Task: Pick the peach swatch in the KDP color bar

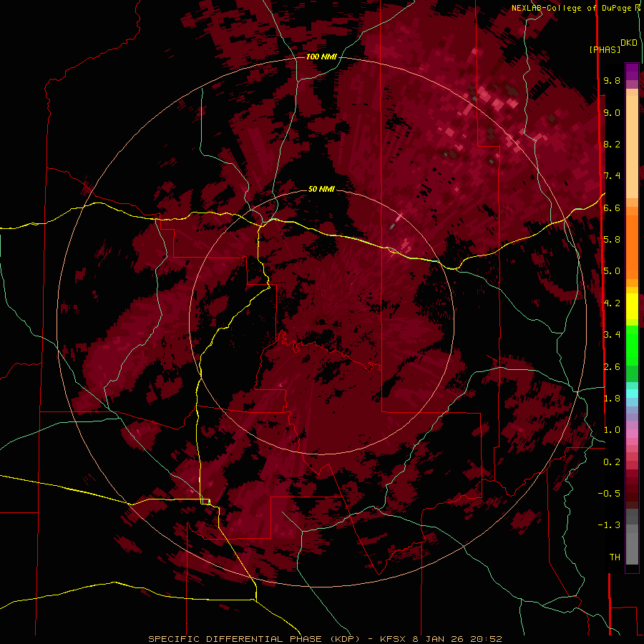Action: pos(632,147)
